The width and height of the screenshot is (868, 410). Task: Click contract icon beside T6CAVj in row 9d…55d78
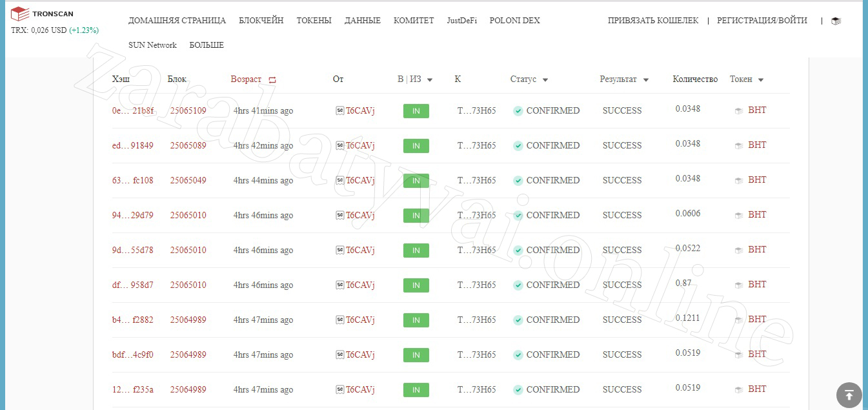coord(339,250)
